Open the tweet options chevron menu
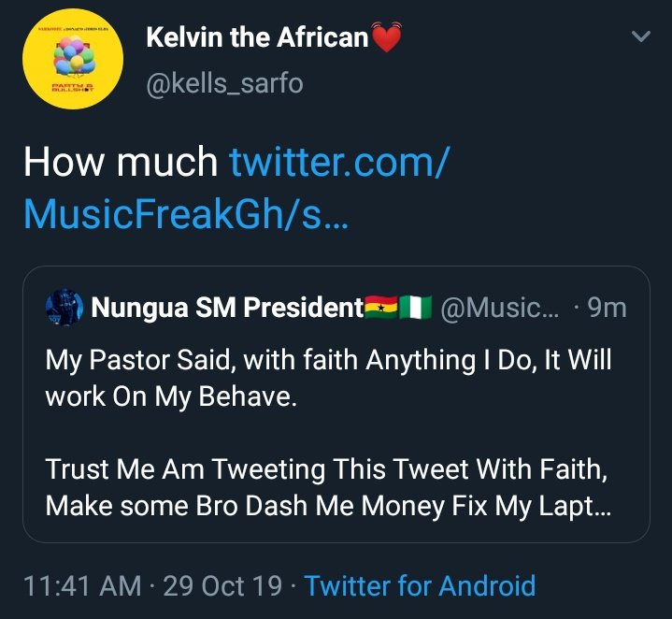 [641, 37]
